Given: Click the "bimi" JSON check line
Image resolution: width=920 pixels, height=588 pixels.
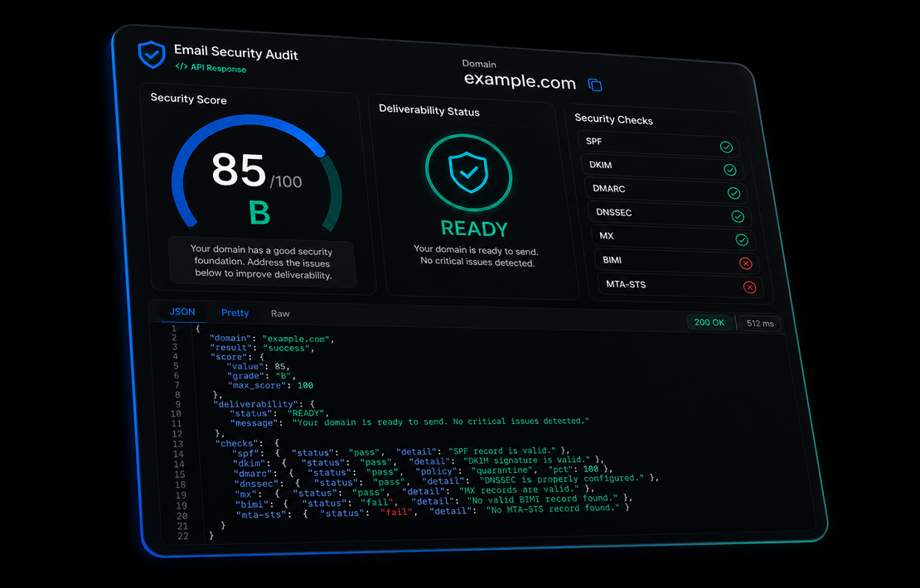Looking at the screenshot, I should point(435,502).
